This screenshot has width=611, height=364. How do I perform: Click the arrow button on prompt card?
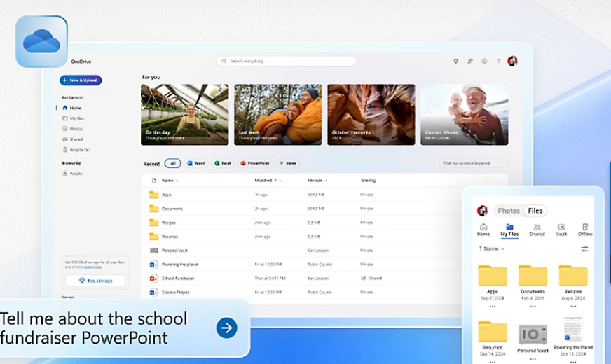click(x=227, y=328)
